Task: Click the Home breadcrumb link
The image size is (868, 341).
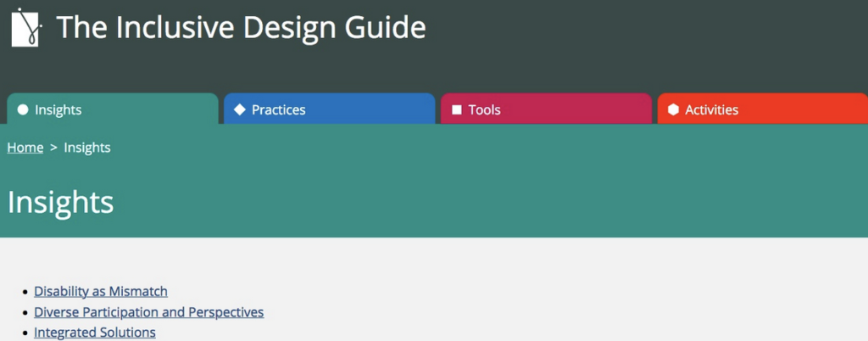Action: click(25, 148)
